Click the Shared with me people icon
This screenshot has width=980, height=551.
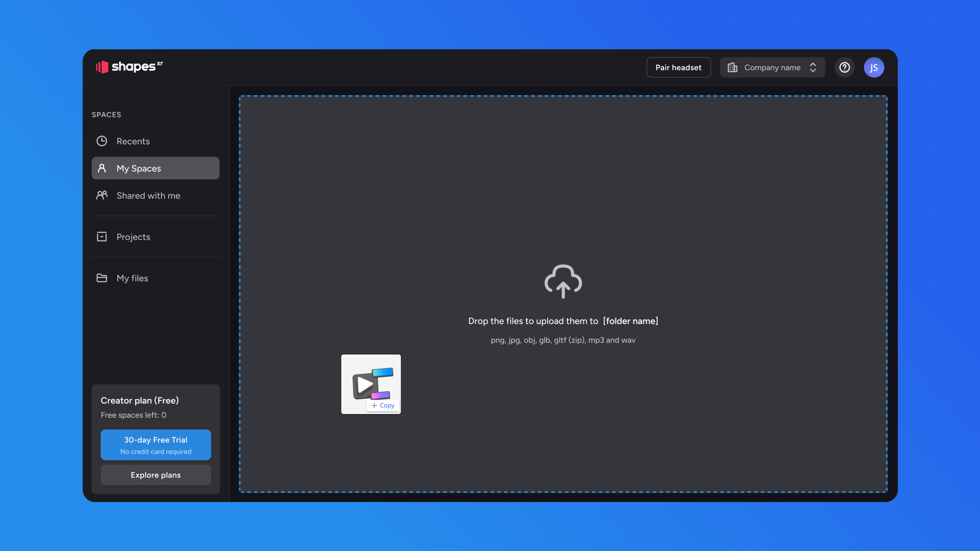(102, 195)
